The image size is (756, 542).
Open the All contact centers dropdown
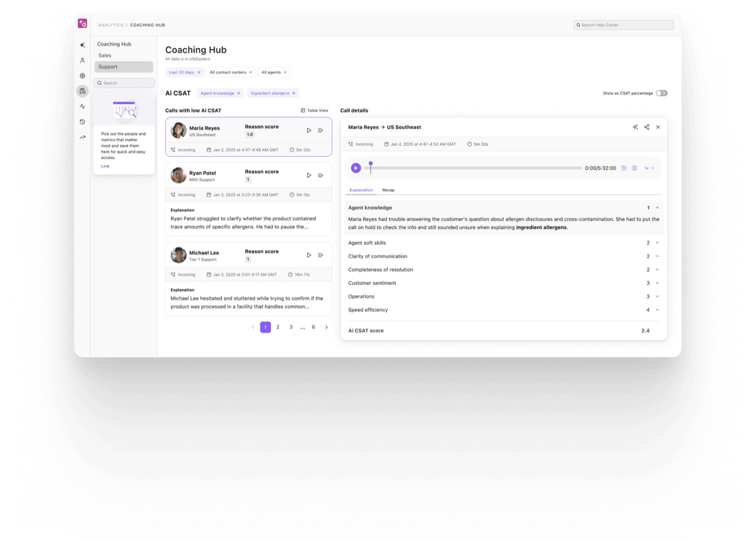pyautogui.click(x=231, y=72)
